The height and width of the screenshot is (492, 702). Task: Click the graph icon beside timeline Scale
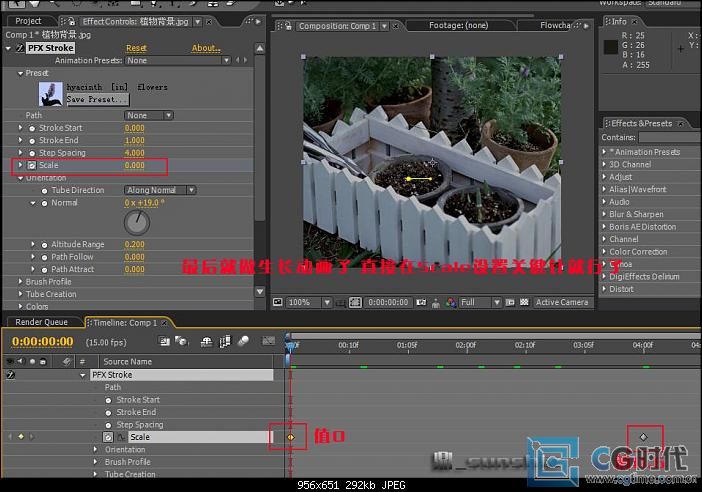[121, 437]
